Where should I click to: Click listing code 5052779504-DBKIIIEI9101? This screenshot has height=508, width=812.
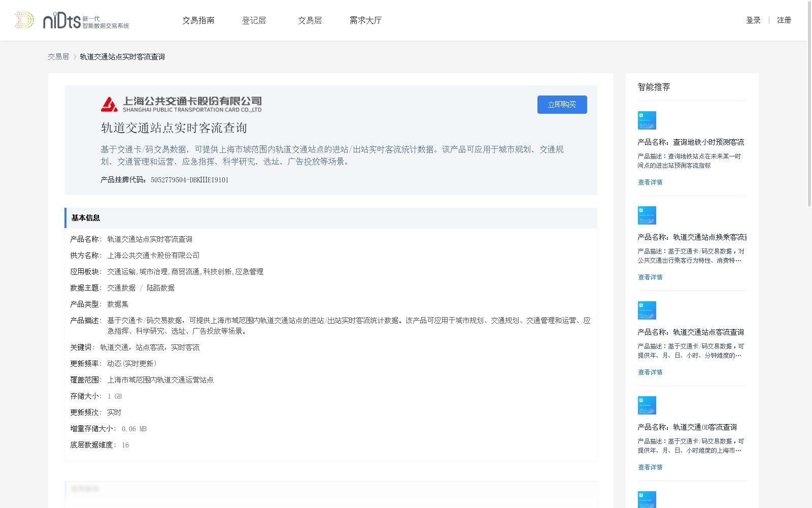click(190, 180)
